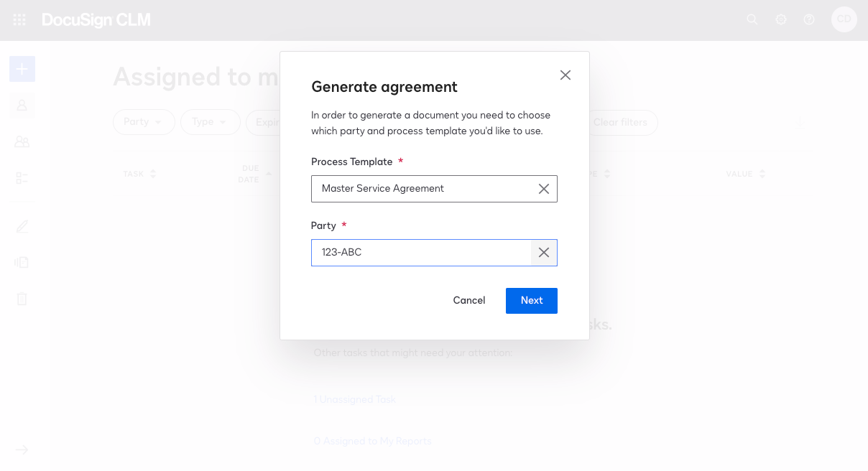Open the apps grid launcher
868x471 pixels.
point(19,19)
